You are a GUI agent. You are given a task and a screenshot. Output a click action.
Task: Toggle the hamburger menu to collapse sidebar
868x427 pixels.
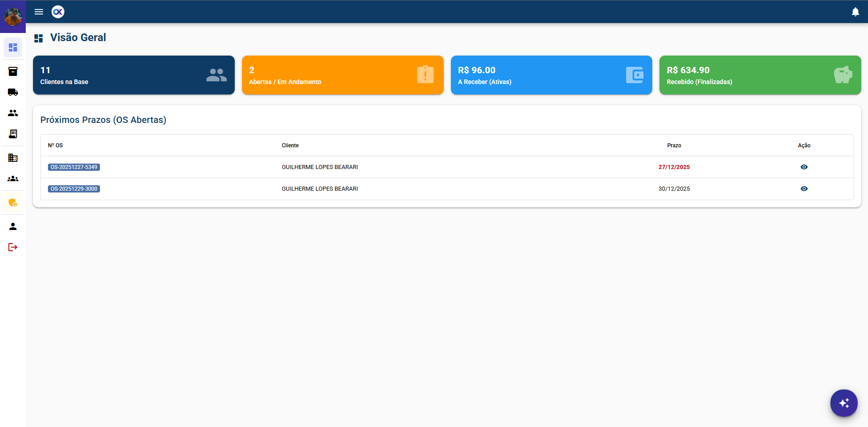click(x=38, y=12)
